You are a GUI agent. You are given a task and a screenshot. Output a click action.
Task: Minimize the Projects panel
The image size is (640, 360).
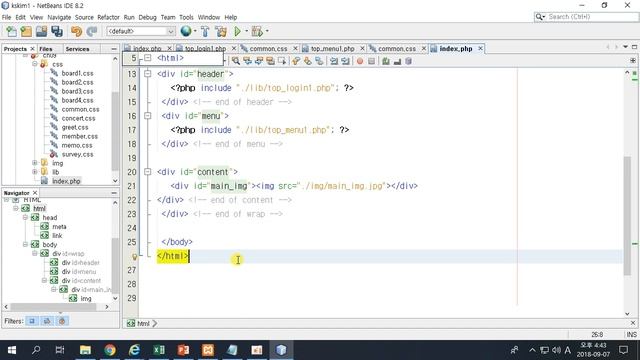(114, 49)
